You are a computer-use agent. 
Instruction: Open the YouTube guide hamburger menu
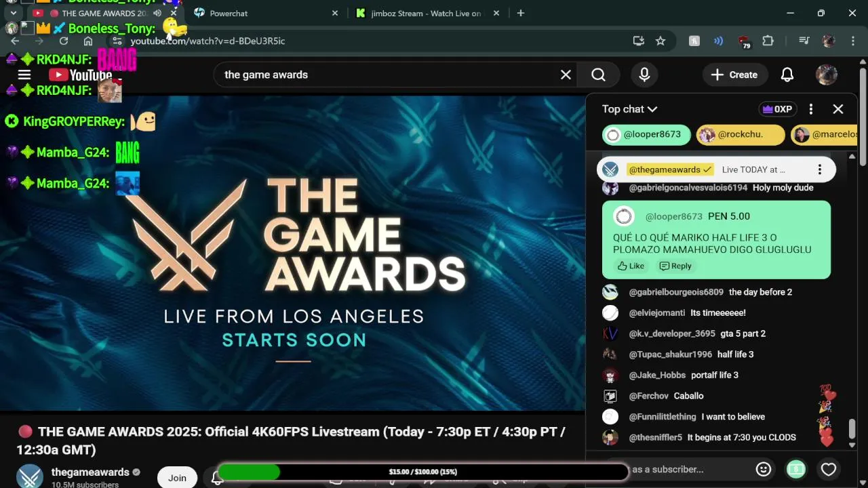(x=24, y=75)
